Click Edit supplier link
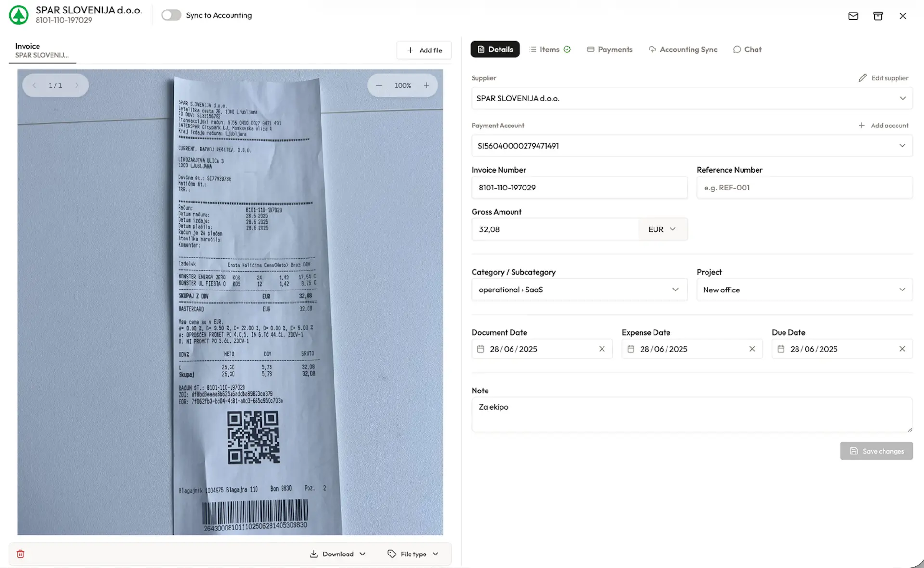Viewport: 924px width, 568px height. tap(883, 78)
